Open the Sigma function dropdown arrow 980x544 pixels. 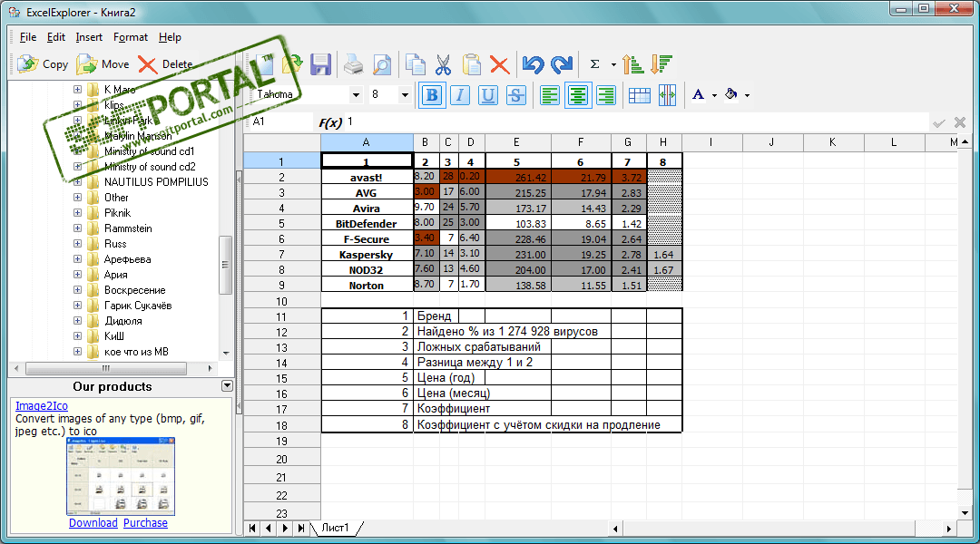(613, 64)
